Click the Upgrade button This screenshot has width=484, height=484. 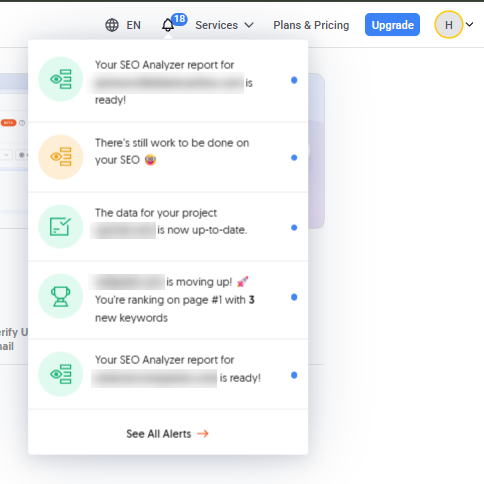392,25
